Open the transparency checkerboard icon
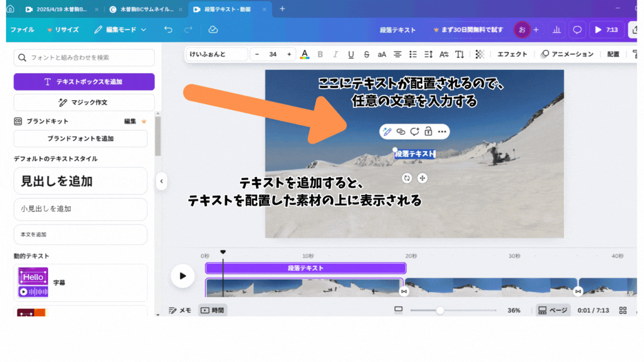 (480, 54)
